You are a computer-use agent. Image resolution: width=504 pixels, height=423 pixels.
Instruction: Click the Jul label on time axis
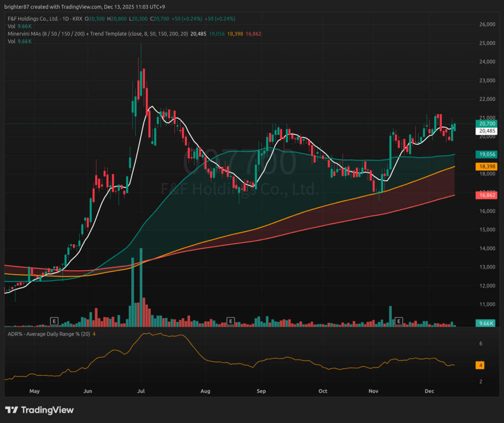click(141, 391)
